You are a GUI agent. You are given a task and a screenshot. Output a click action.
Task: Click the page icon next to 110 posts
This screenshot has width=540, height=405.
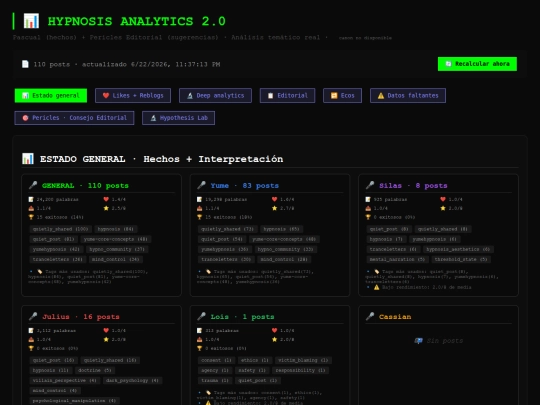click(25, 64)
